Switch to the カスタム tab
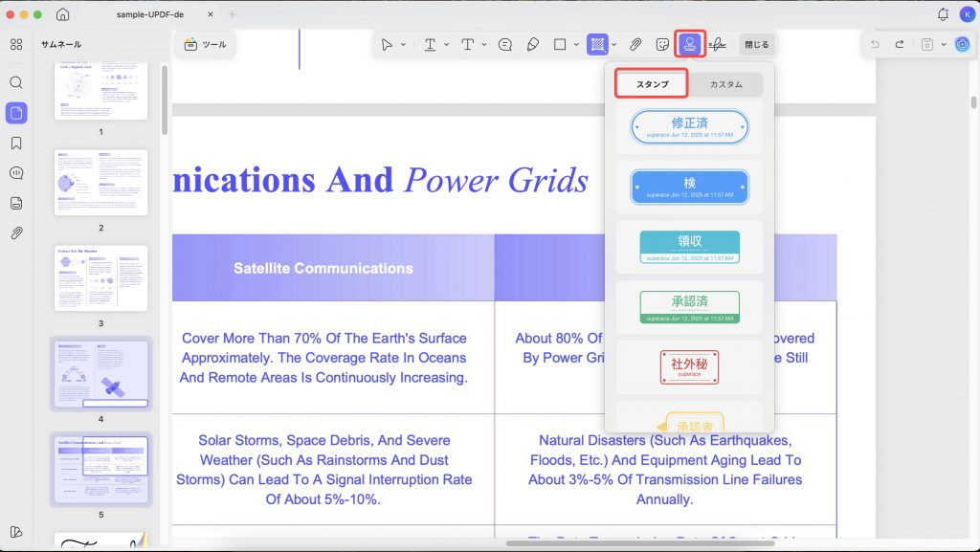980x552 pixels. click(x=725, y=84)
